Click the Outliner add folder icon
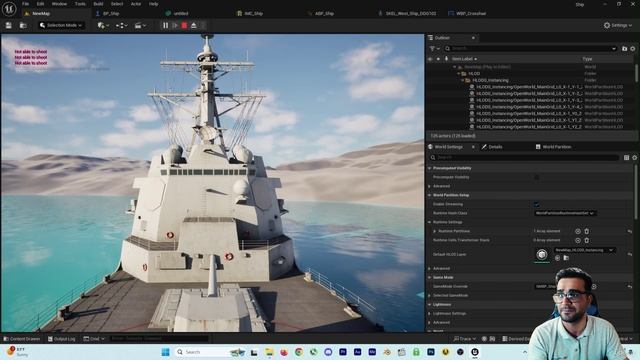Screen dimensions: 640x360 point(624,49)
